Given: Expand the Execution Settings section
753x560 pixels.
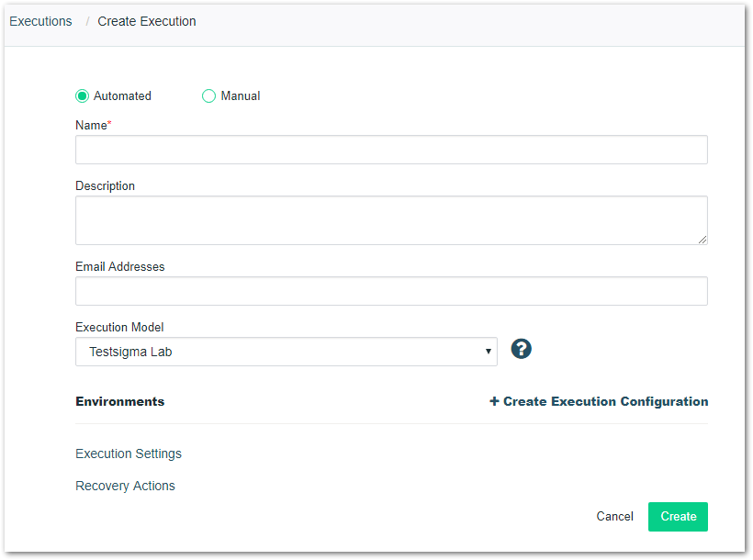Looking at the screenshot, I should click(x=129, y=454).
